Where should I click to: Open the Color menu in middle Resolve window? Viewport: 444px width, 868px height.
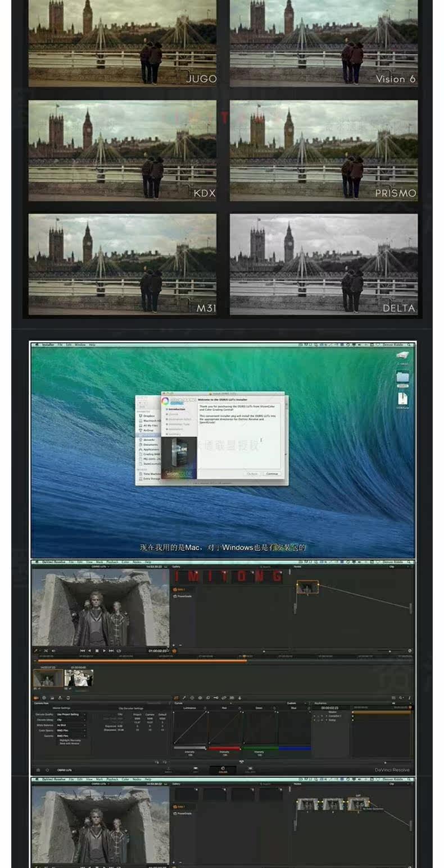click(125, 561)
